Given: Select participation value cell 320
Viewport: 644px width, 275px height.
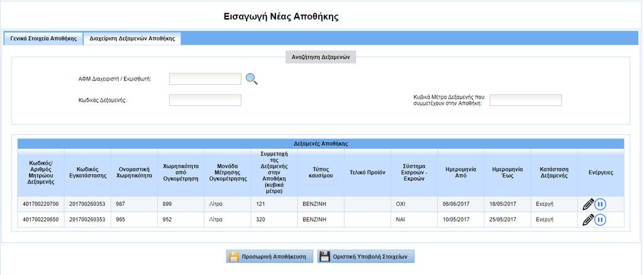Looking at the screenshot, I should (274, 220).
